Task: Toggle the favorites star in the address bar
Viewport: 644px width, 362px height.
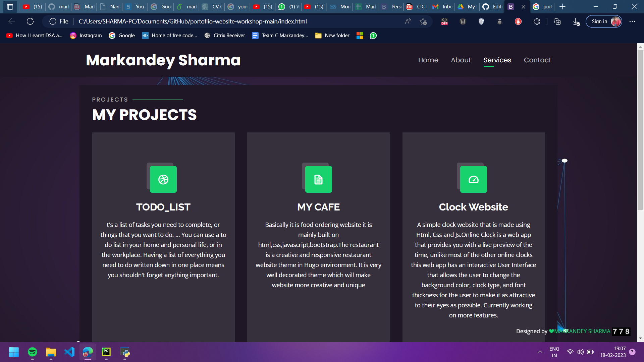Action: coord(423,21)
